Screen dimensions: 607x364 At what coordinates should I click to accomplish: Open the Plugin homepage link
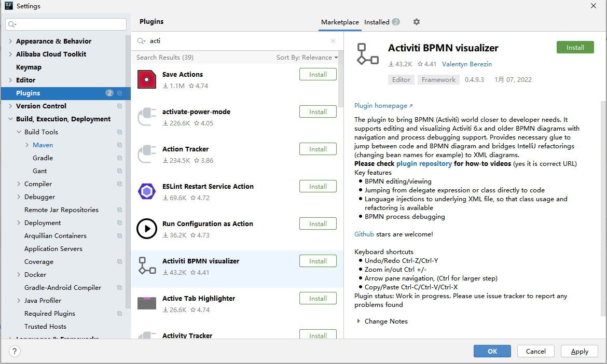(383, 106)
